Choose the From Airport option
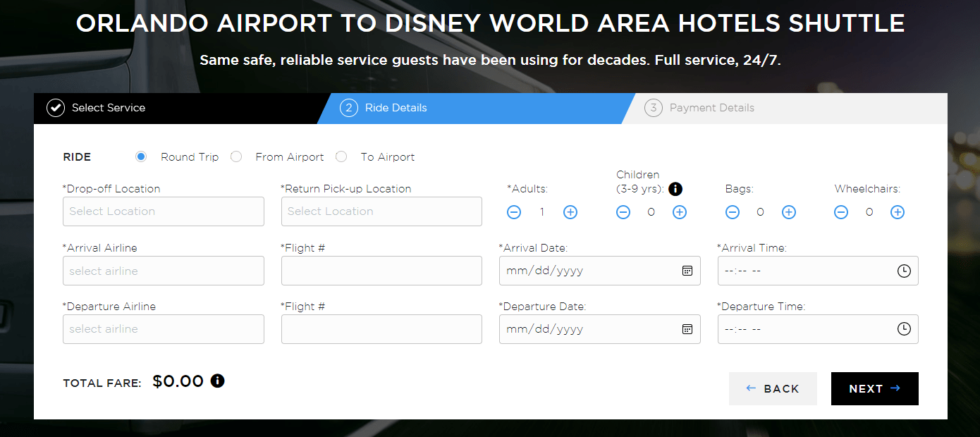 [x=236, y=156]
